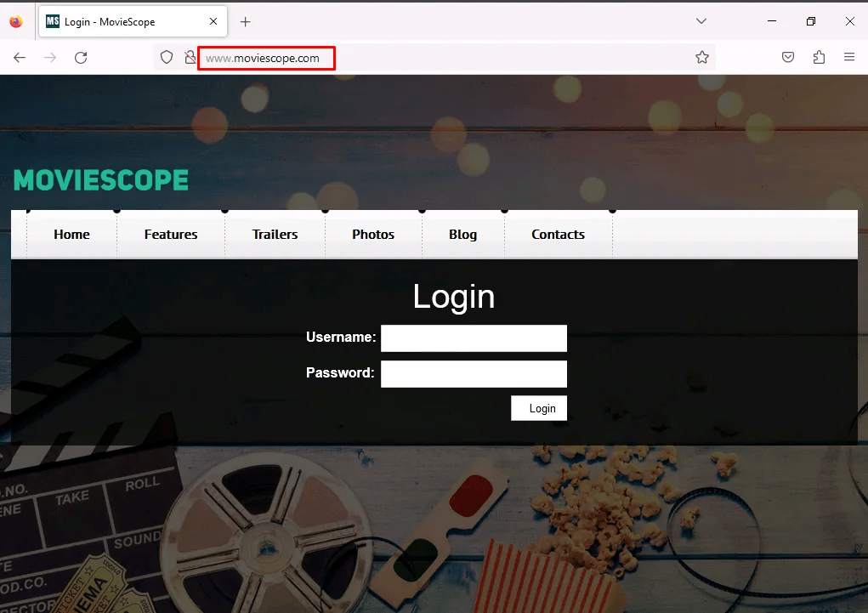Click the shield tracking protection icon
Image resolution: width=868 pixels, height=613 pixels.
(167, 58)
